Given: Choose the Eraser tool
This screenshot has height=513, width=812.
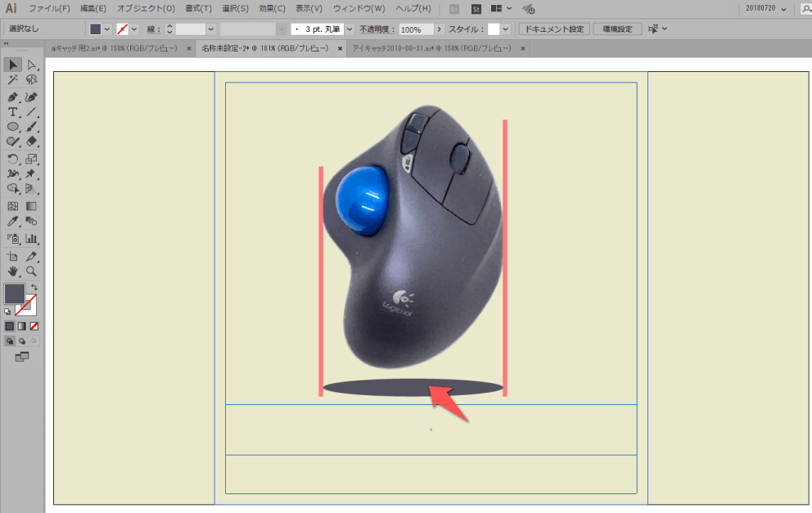Looking at the screenshot, I should (x=32, y=142).
